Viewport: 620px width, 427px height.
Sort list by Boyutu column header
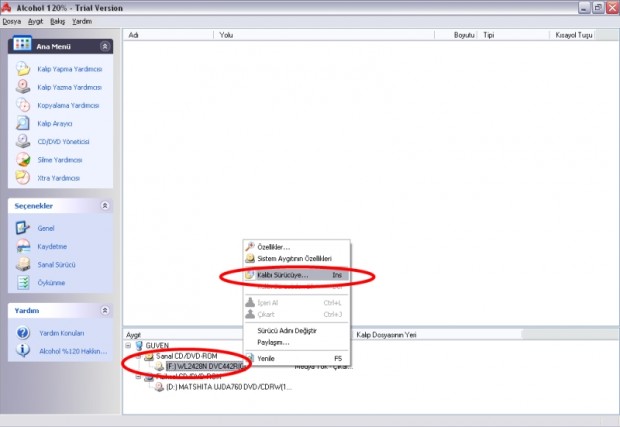coord(456,35)
